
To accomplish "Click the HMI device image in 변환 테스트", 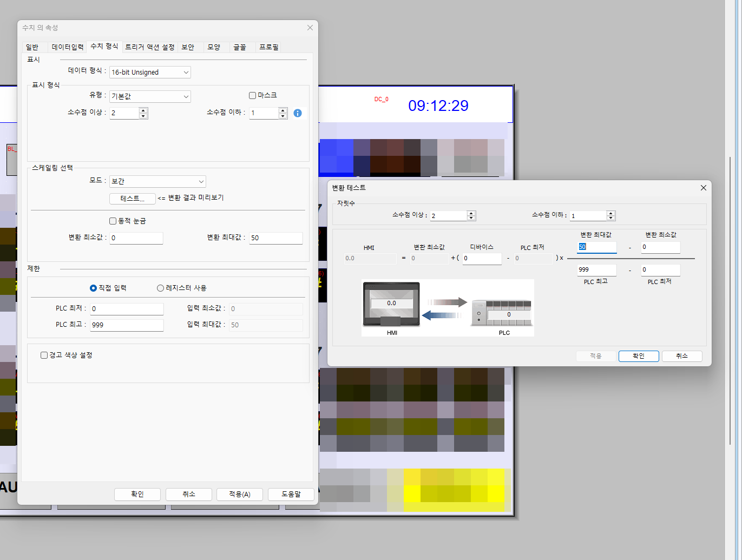I will [391, 305].
